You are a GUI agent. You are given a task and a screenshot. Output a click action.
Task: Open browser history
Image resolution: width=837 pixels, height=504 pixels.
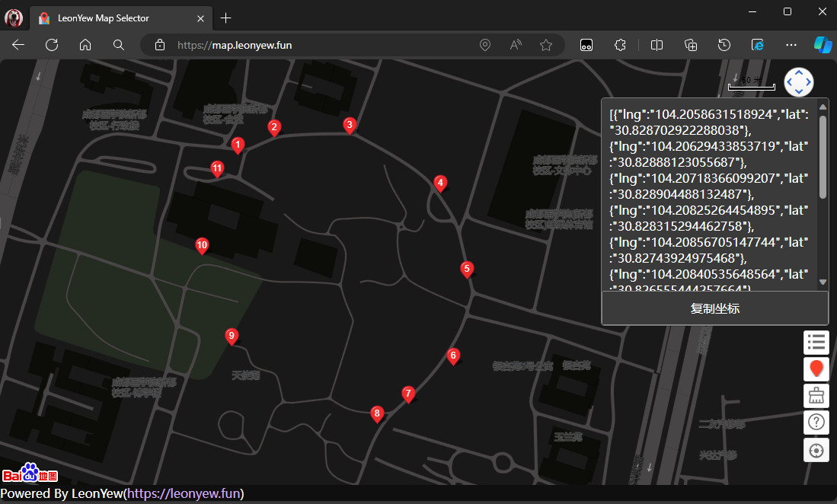[x=724, y=46]
